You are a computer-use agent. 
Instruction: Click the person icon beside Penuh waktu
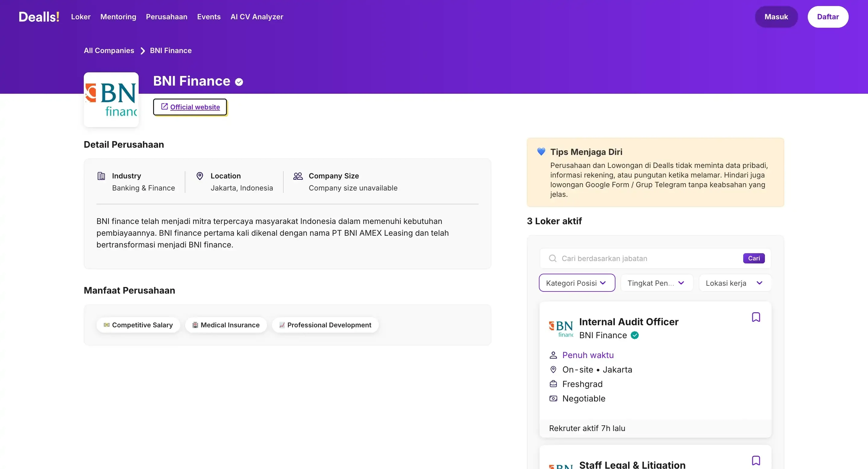point(553,355)
